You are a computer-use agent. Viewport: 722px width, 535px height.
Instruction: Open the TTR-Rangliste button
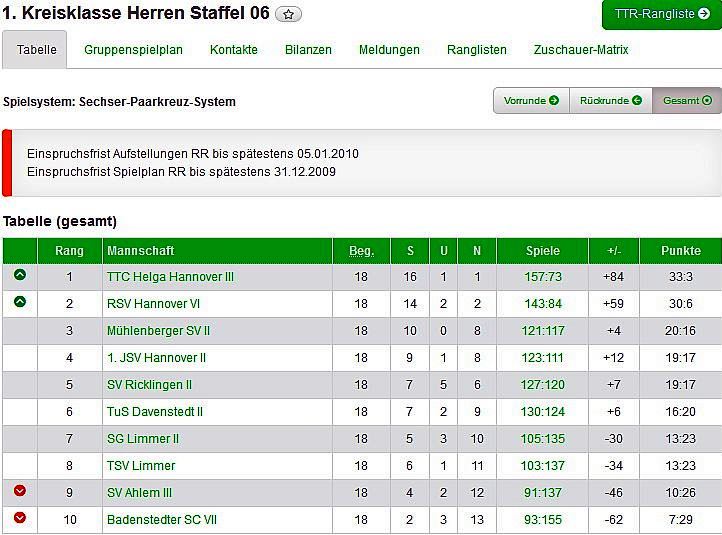pyautogui.click(x=661, y=15)
